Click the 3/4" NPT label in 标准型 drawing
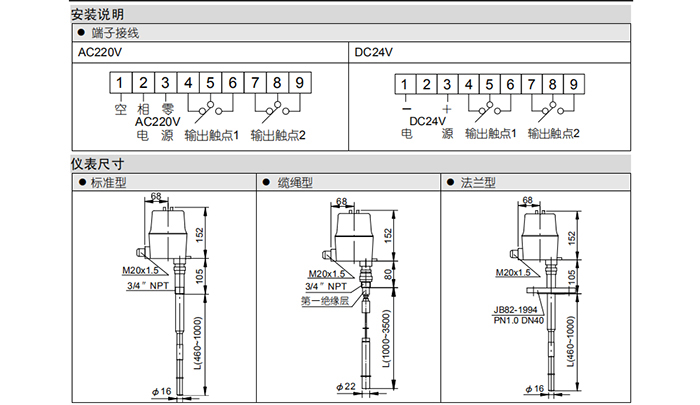 (x=148, y=285)
